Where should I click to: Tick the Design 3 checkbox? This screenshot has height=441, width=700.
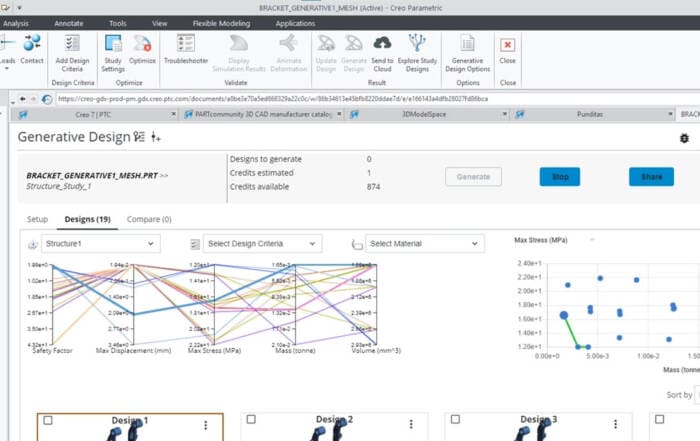pos(455,420)
